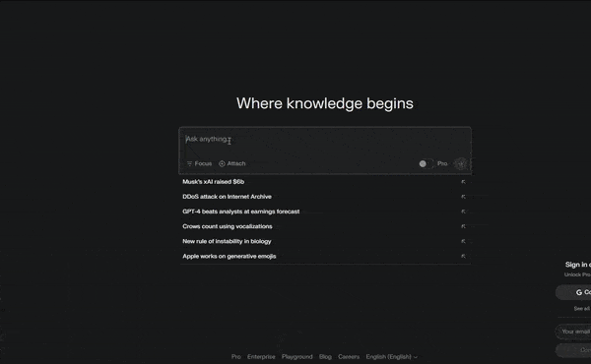Click arrow icon beside New rule row
The width and height of the screenshot is (591, 364).
(x=463, y=241)
